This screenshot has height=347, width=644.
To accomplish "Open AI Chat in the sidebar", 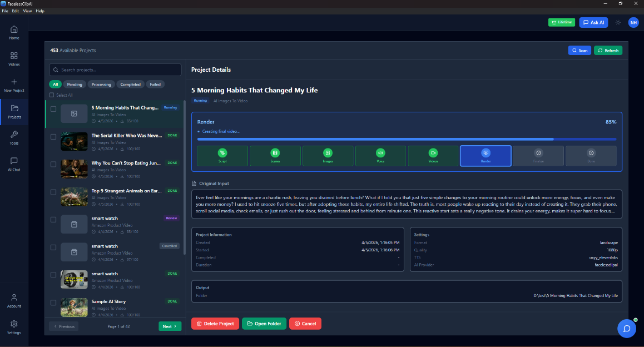I will coord(14,164).
